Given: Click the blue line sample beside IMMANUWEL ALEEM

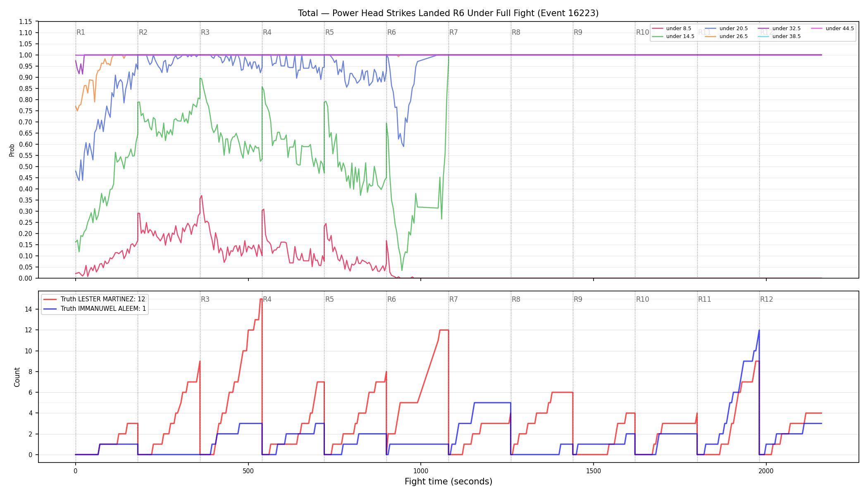Looking at the screenshot, I should (50, 308).
